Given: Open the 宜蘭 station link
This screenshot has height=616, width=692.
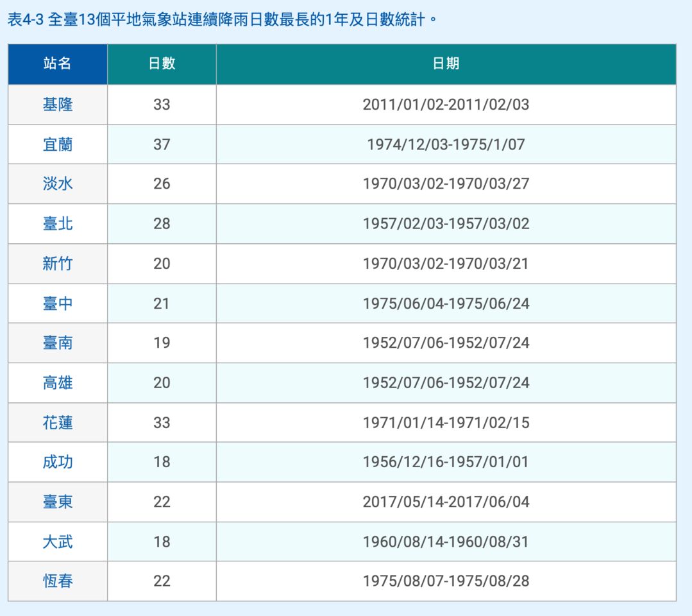Looking at the screenshot, I should click(x=58, y=144).
